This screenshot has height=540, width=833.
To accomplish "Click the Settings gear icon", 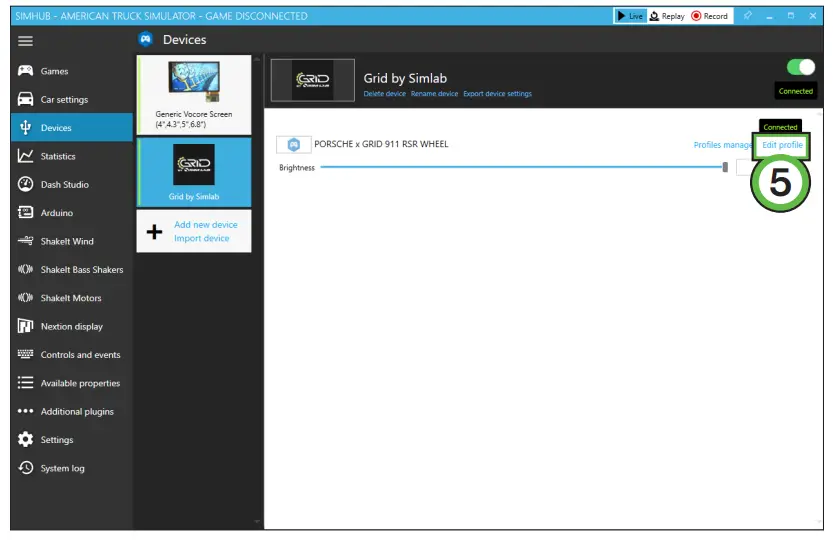I will pyautogui.click(x=25, y=440).
